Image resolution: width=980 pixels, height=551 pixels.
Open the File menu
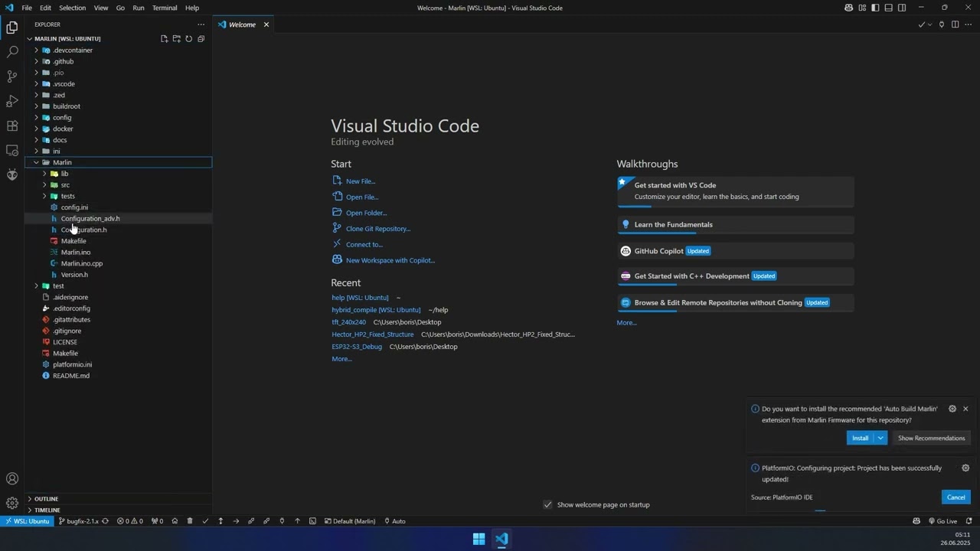27,8
